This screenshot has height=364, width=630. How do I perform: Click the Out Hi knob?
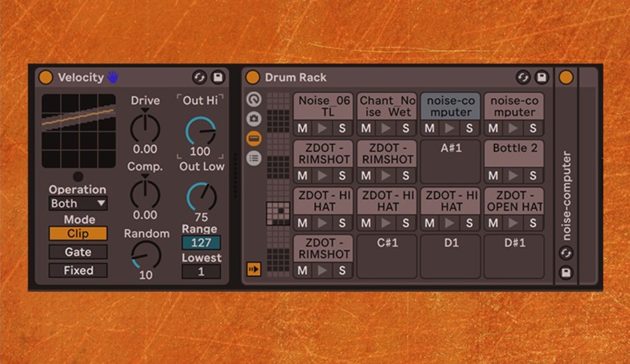pyautogui.click(x=200, y=131)
